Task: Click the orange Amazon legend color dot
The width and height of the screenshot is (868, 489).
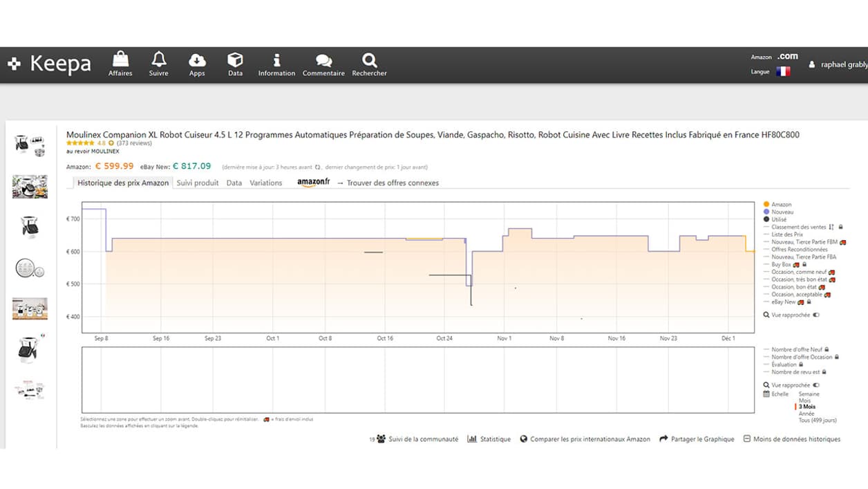Action: point(766,205)
